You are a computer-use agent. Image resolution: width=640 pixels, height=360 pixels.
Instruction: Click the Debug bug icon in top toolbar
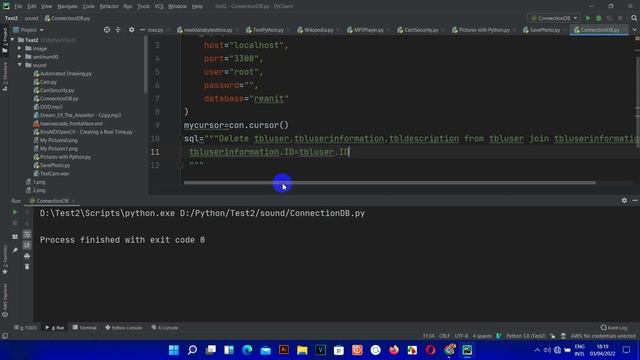click(599, 18)
